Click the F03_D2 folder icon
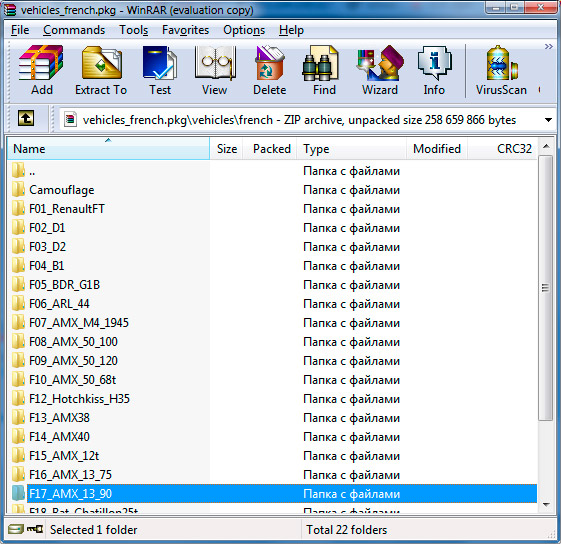 (18, 247)
